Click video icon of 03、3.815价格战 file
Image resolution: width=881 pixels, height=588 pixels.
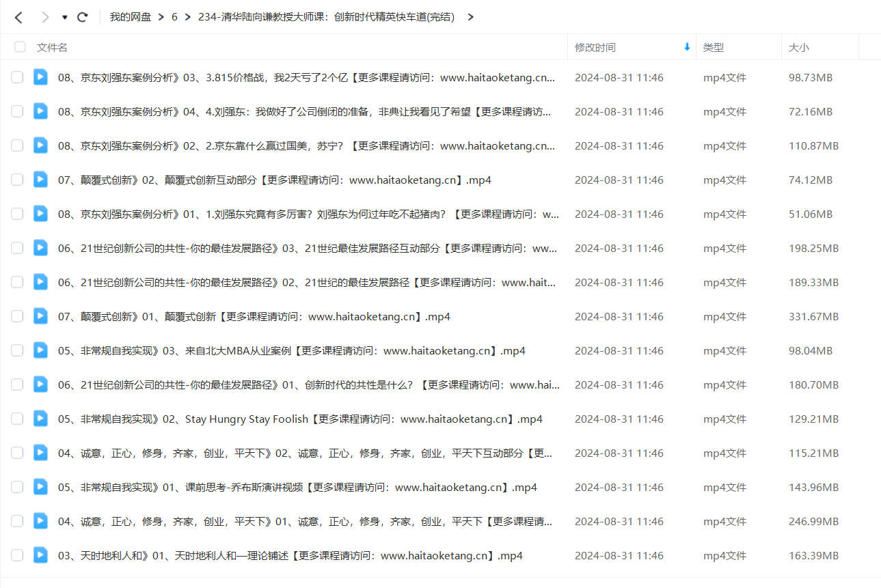(40, 76)
